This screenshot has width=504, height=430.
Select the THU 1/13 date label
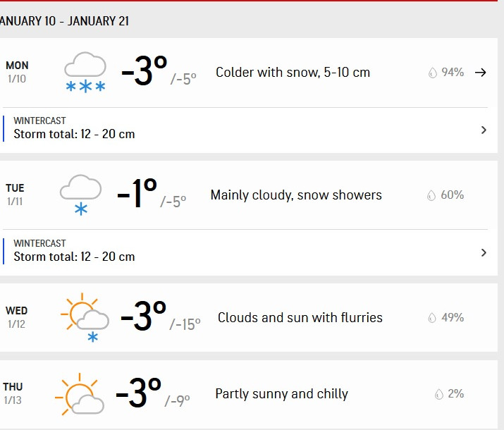(x=13, y=393)
